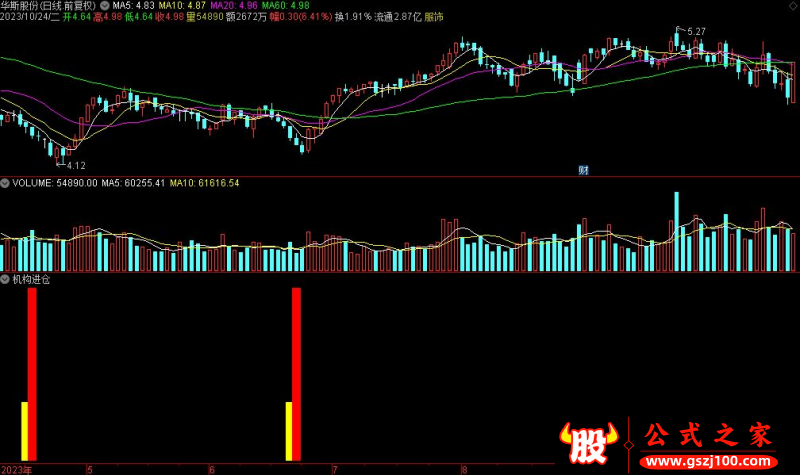The height and width of the screenshot is (475, 800).
Task: Click the month 6 timeline marker
Action: (212, 470)
